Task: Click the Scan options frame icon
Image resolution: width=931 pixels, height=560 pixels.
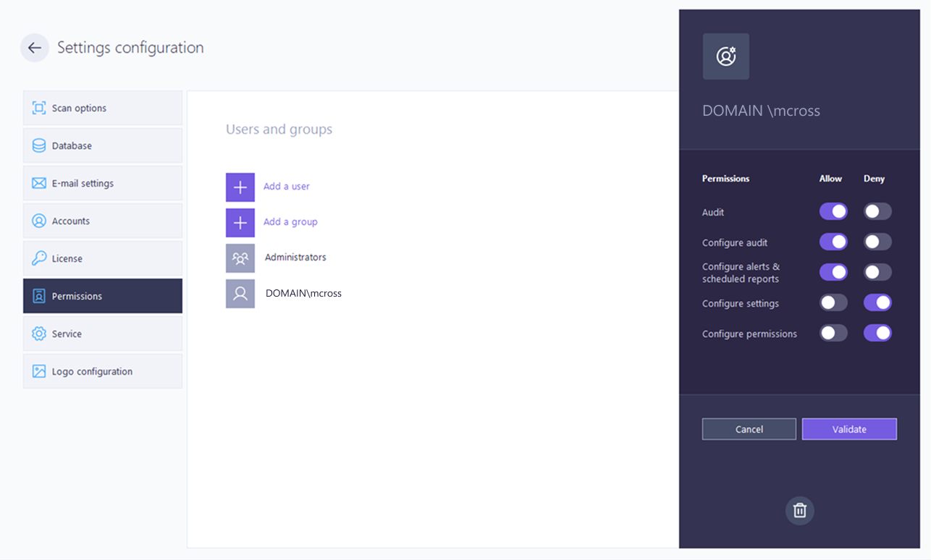Action: 39,108
